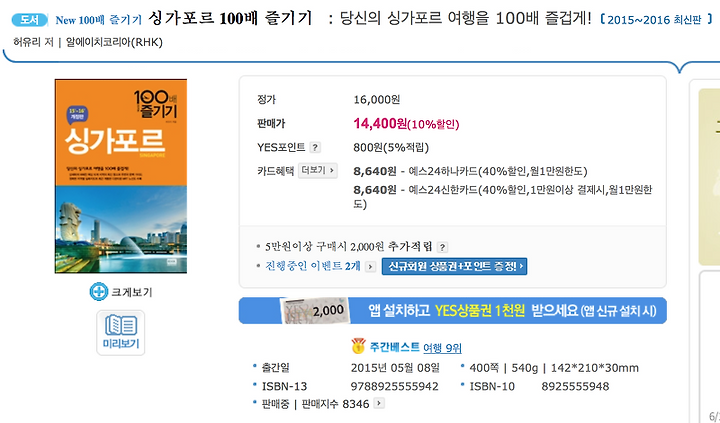
Task: Click the 16,000원 list price
Action: (x=377, y=99)
